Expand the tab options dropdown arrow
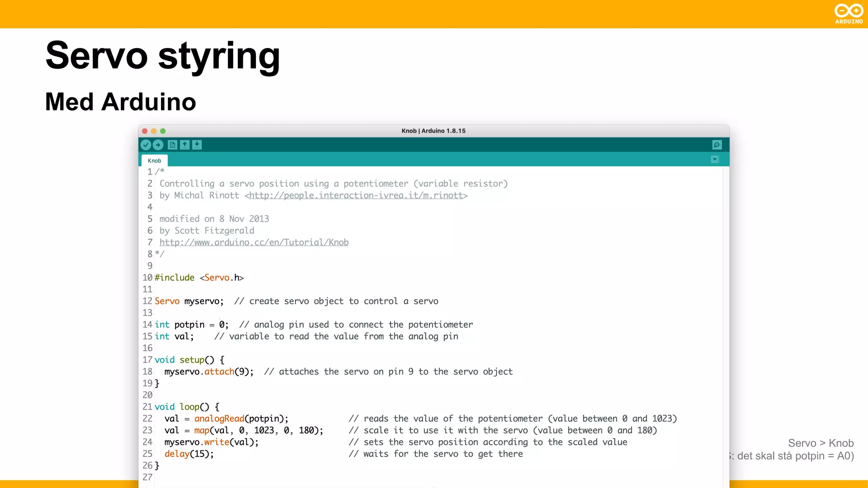 click(x=715, y=160)
